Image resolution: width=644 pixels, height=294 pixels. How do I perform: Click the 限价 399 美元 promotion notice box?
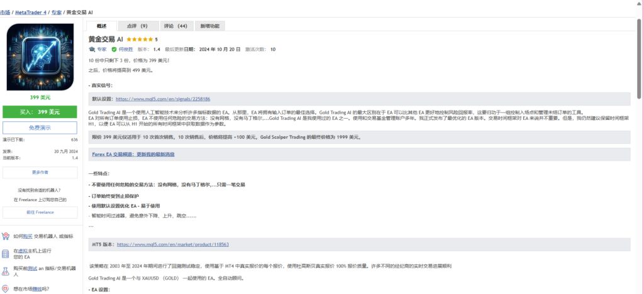(x=359, y=138)
